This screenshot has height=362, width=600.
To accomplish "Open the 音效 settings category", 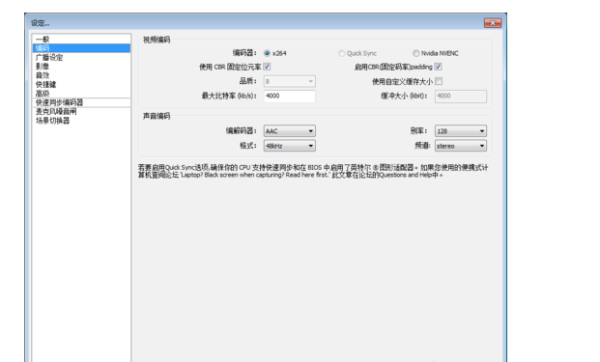I will tap(81, 75).
